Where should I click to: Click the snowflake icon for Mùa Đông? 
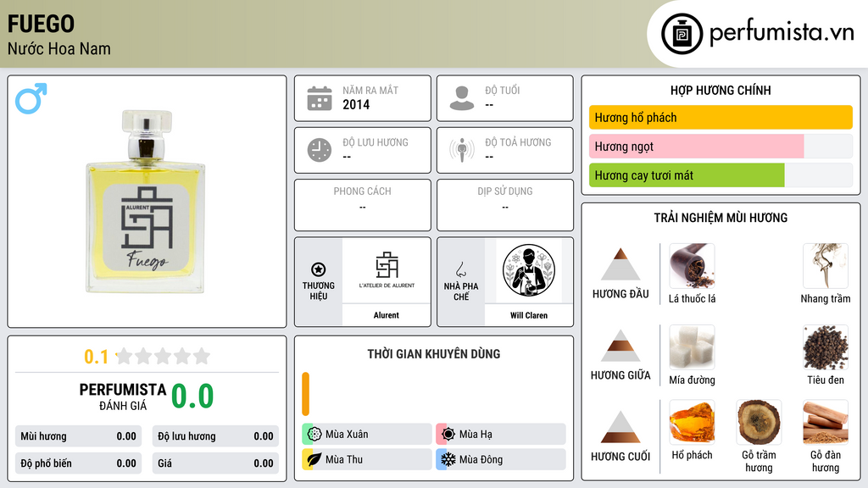click(x=448, y=459)
